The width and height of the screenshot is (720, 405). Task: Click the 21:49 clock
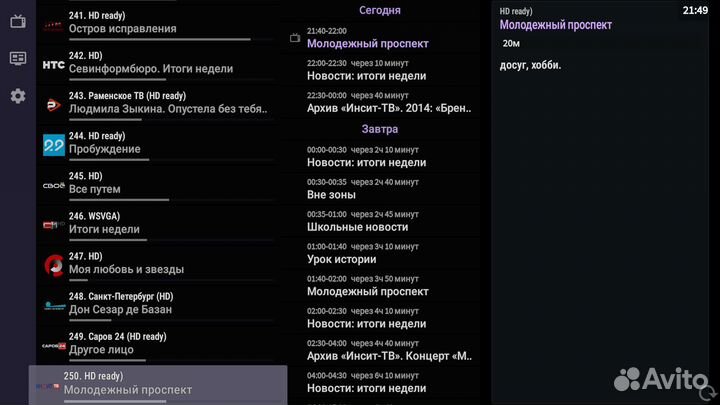click(695, 10)
